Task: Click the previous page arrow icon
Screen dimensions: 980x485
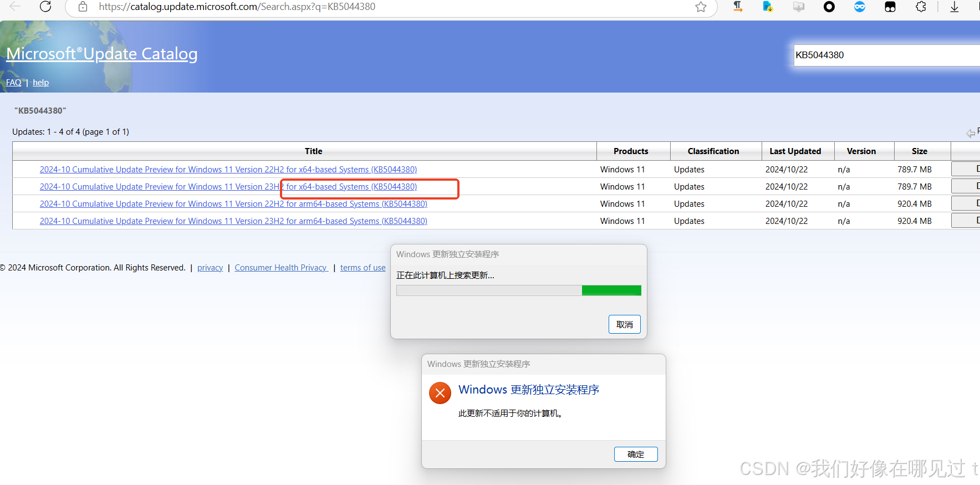Action: coord(971,133)
